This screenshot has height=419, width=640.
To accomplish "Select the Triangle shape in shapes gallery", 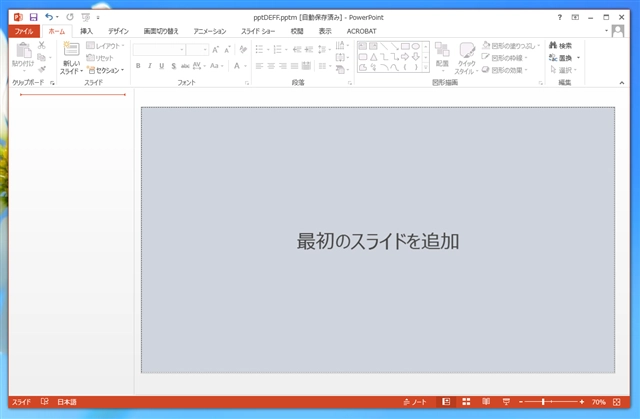I will (x=373, y=57).
